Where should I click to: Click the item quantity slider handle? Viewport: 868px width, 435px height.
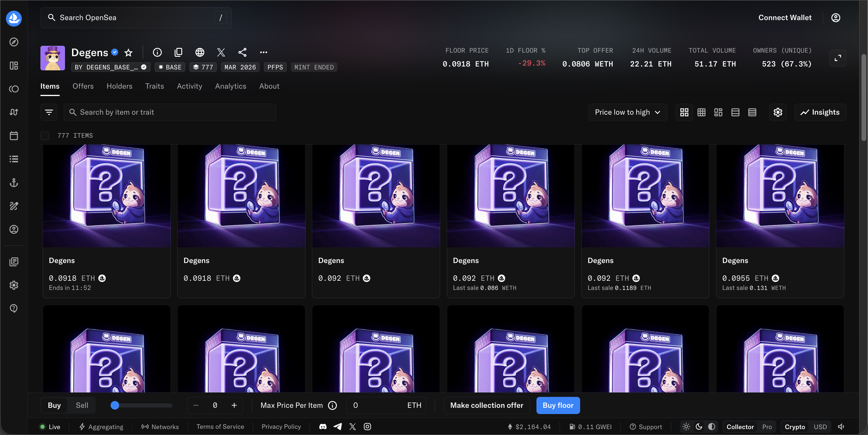115,405
